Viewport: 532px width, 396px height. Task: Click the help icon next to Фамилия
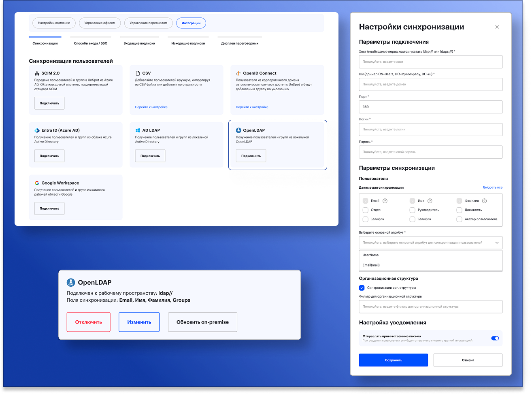(484, 201)
